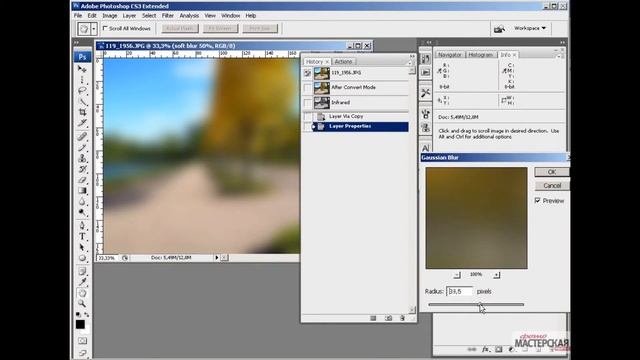Toggle Preview in Gaussian Blur dialog
This screenshot has width=640, height=360.
point(538,200)
